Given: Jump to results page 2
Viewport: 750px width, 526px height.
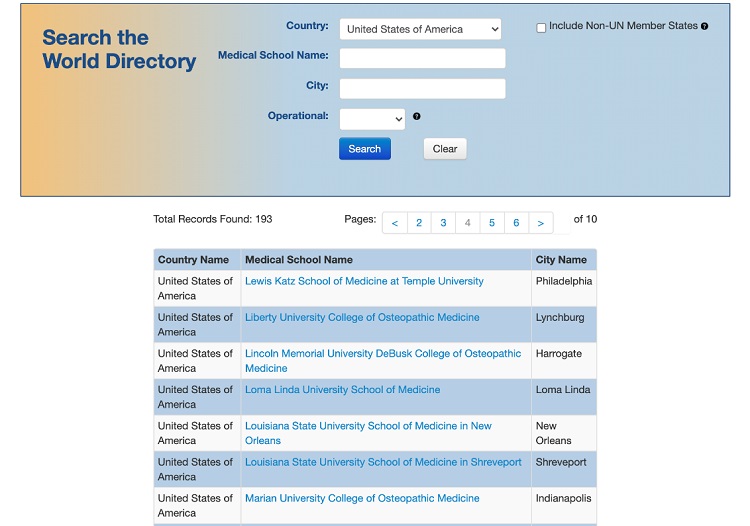Looking at the screenshot, I should click(x=419, y=223).
